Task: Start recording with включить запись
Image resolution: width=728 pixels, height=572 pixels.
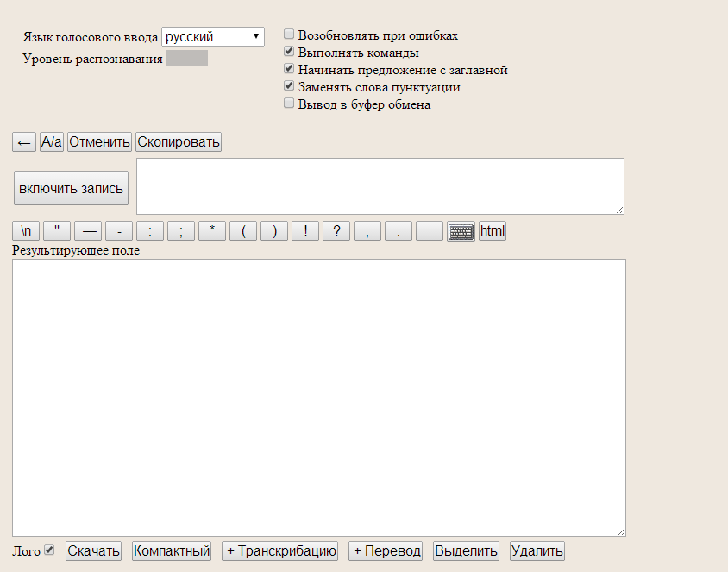Action: pyautogui.click(x=71, y=188)
